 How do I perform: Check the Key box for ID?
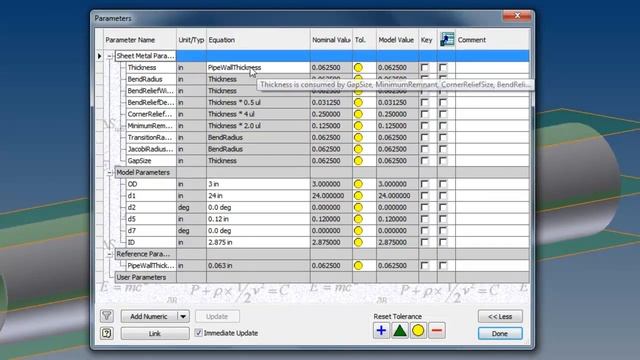coord(424,242)
